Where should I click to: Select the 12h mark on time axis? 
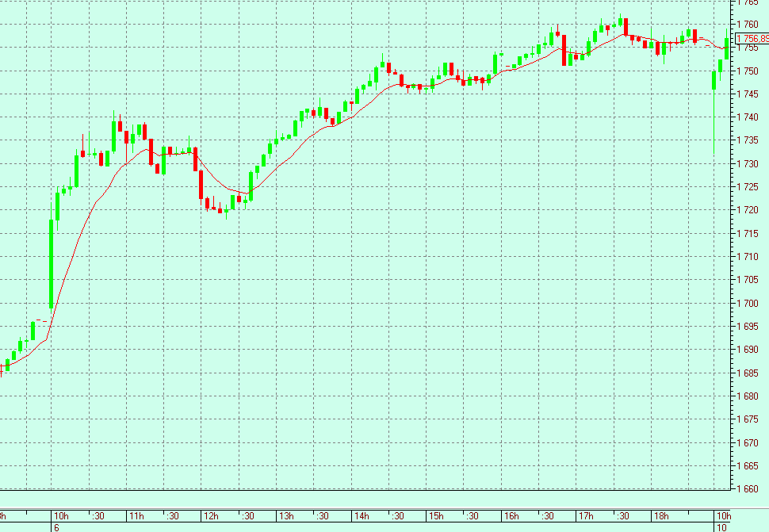click(x=210, y=516)
